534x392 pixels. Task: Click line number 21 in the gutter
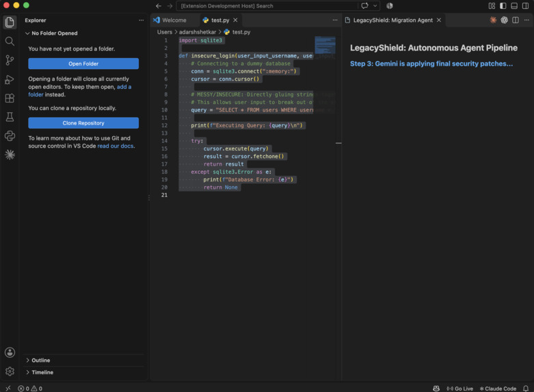tap(165, 195)
